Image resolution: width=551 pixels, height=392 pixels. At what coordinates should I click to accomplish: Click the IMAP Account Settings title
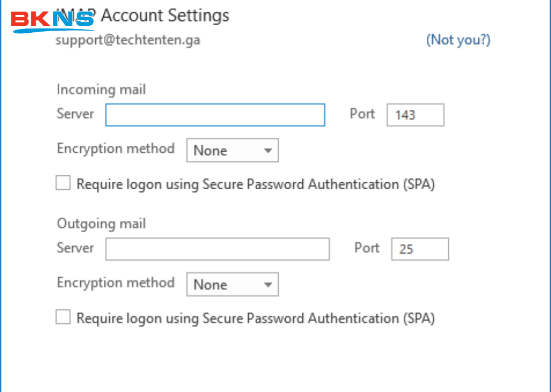[161, 16]
